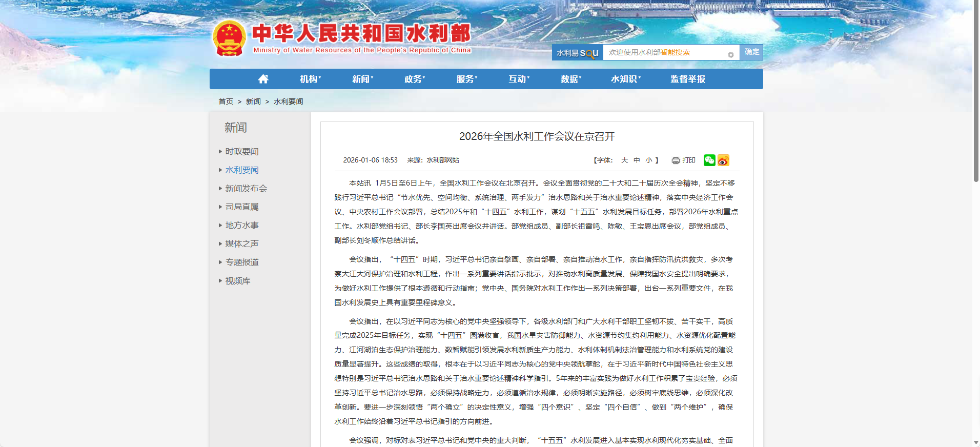Set font size to medium (中)
This screenshot has height=447, width=980.
click(637, 160)
